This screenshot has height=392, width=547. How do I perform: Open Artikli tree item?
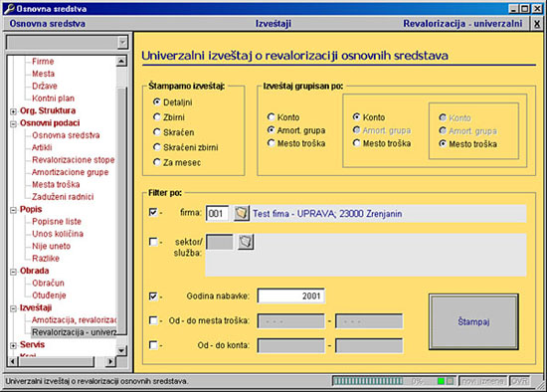click(x=42, y=147)
